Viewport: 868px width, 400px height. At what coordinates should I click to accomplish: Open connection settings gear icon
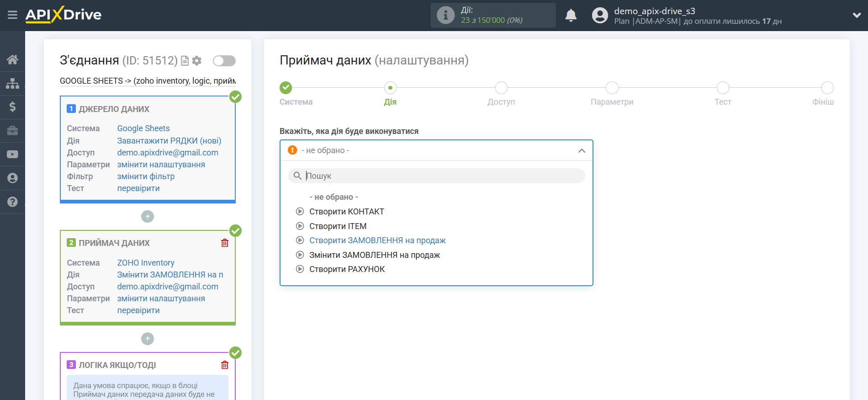click(197, 61)
